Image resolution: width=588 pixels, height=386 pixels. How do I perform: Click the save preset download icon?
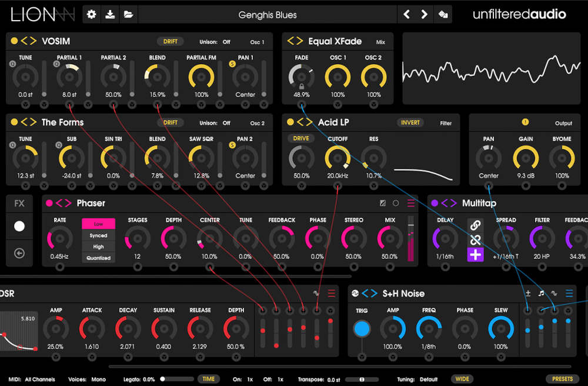pyautogui.click(x=111, y=14)
